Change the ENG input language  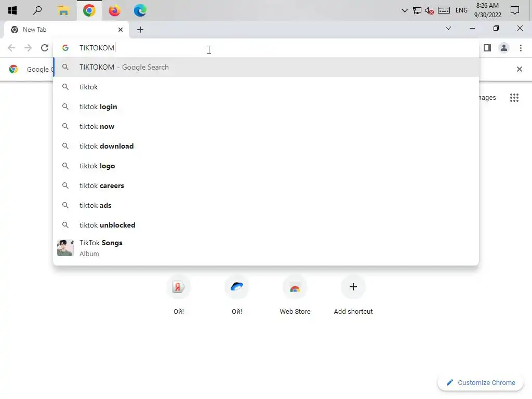(461, 10)
